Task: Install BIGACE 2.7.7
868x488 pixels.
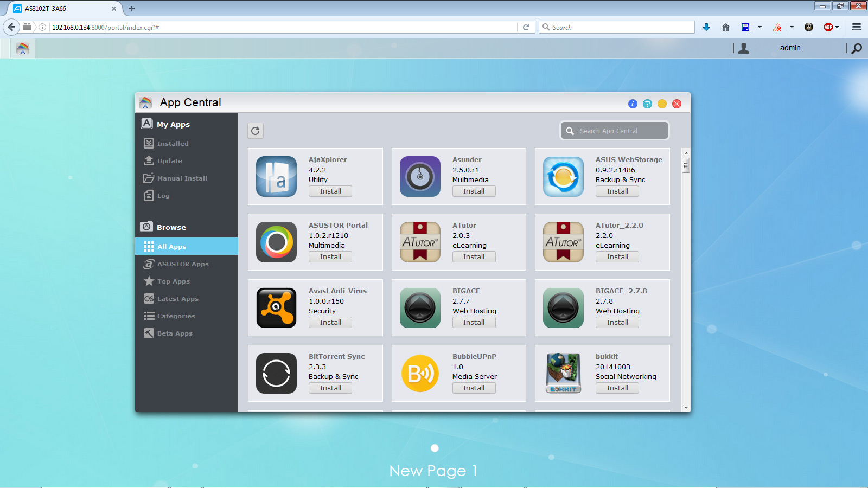Action: [x=474, y=323]
